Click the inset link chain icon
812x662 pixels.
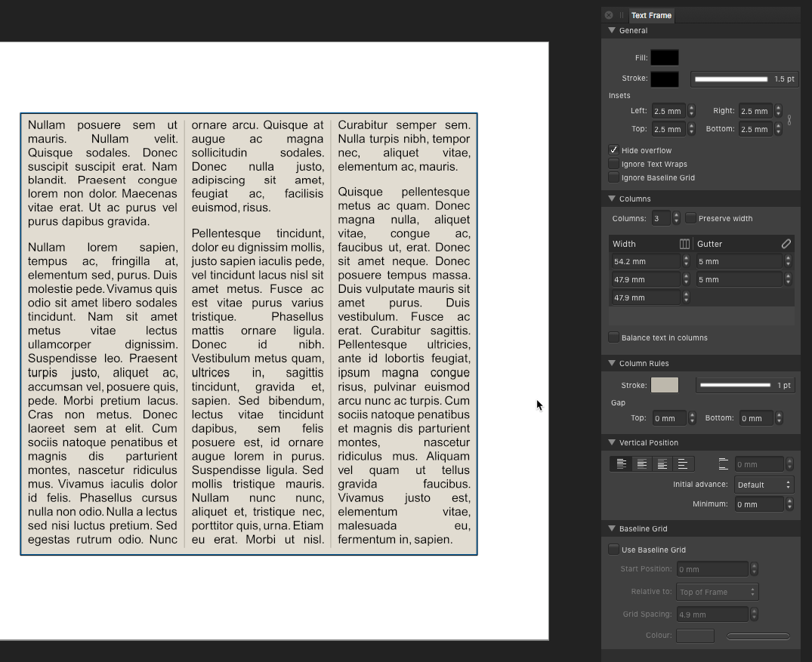coord(789,120)
